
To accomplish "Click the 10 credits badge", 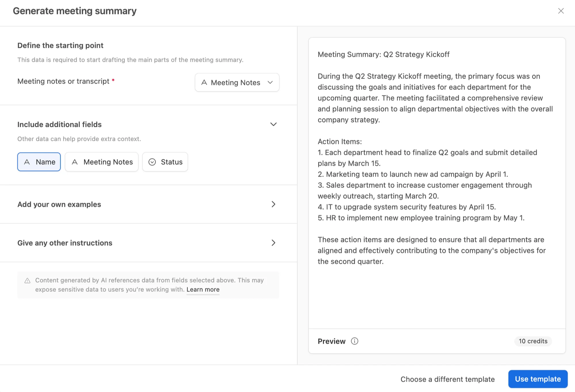I will pyautogui.click(x=533, y=341).
